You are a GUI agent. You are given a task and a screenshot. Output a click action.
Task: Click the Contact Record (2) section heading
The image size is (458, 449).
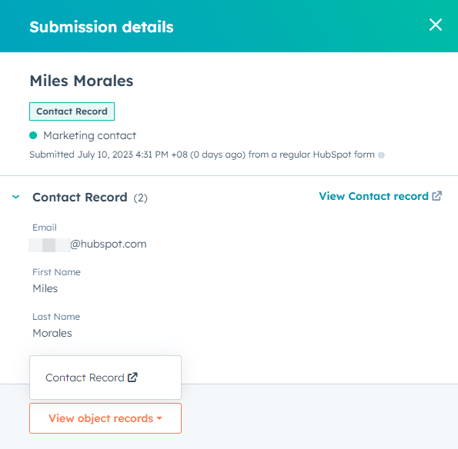pyautogui.click(x=90, y=197)
